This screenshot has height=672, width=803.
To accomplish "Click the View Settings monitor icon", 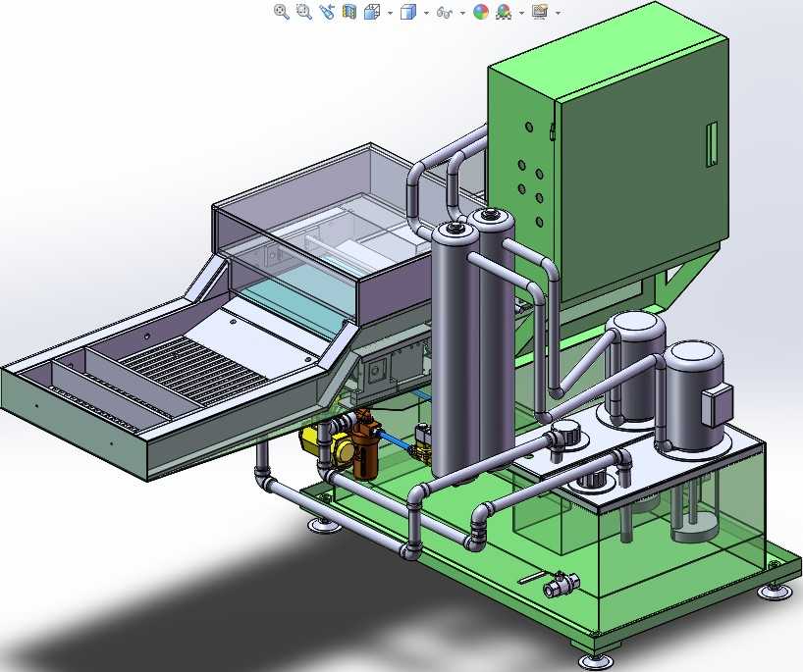I will [x=540, y=12].
